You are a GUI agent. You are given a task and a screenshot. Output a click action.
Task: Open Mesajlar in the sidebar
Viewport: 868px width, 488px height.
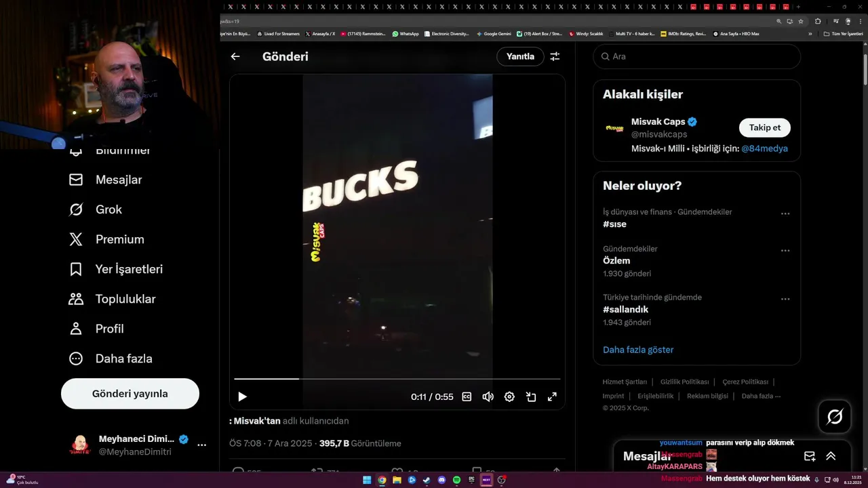[105, 180]
